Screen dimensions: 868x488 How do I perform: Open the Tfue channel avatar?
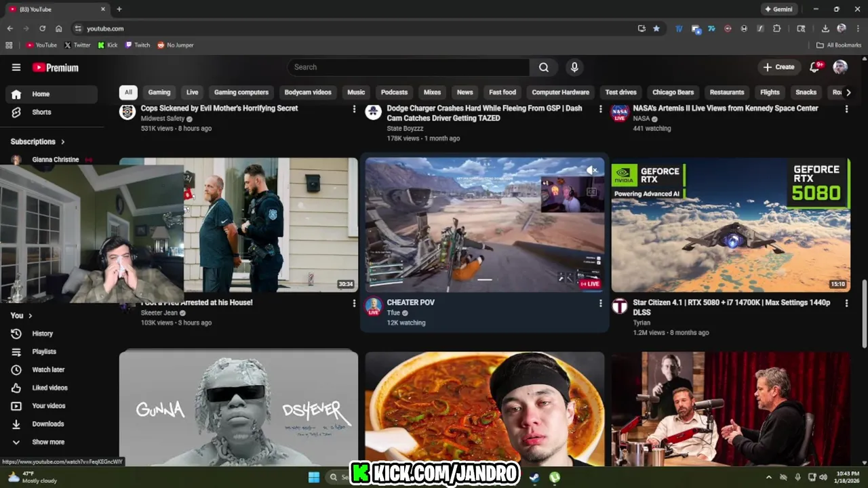373,306
